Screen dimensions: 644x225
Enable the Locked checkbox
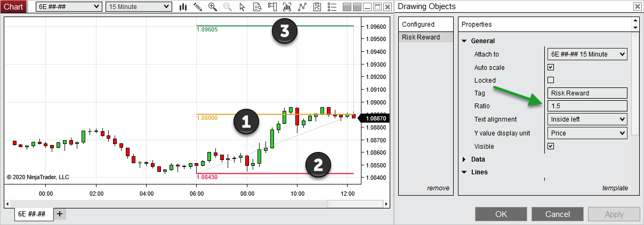click(x=551, y=80)
